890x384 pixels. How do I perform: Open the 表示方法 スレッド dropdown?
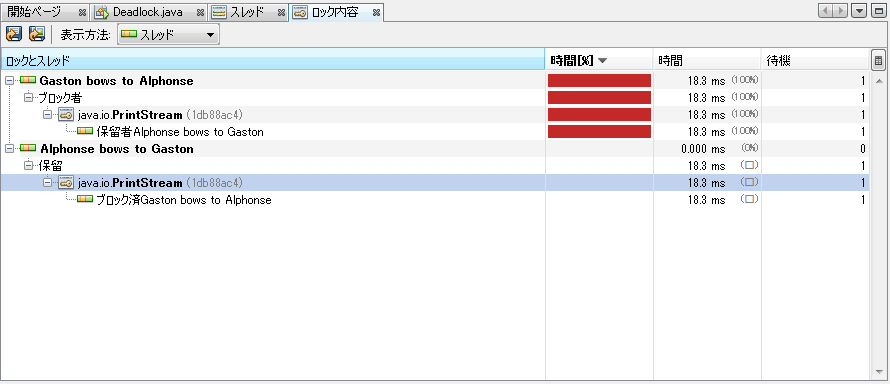169,35
